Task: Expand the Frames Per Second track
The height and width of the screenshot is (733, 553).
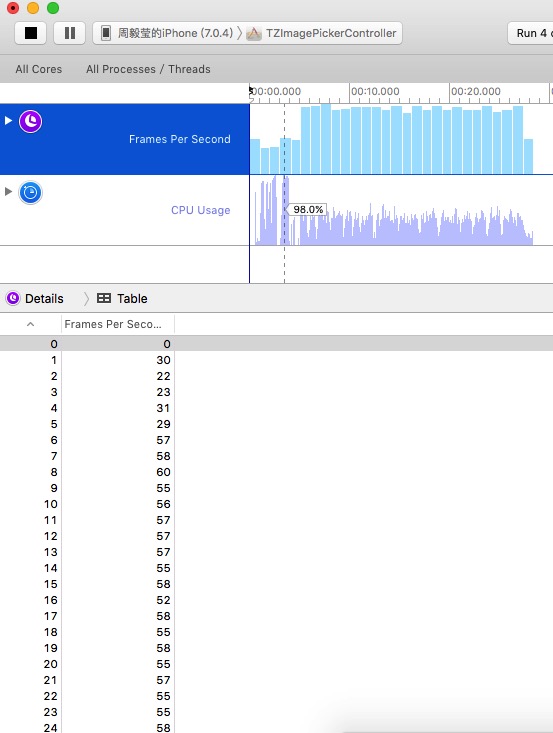Action: (x=8, y=121)
